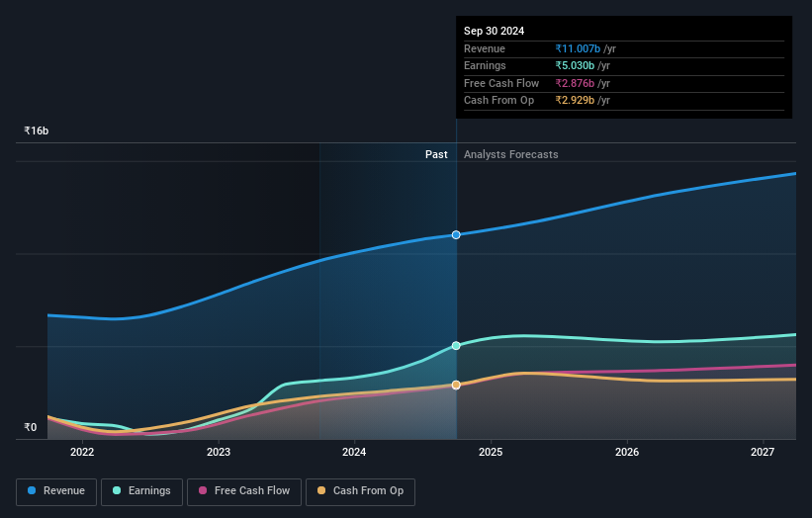Click the 2023 x-axis label
Image resolution: width=812 pixels, height=518 pixels.
[219, 452]
